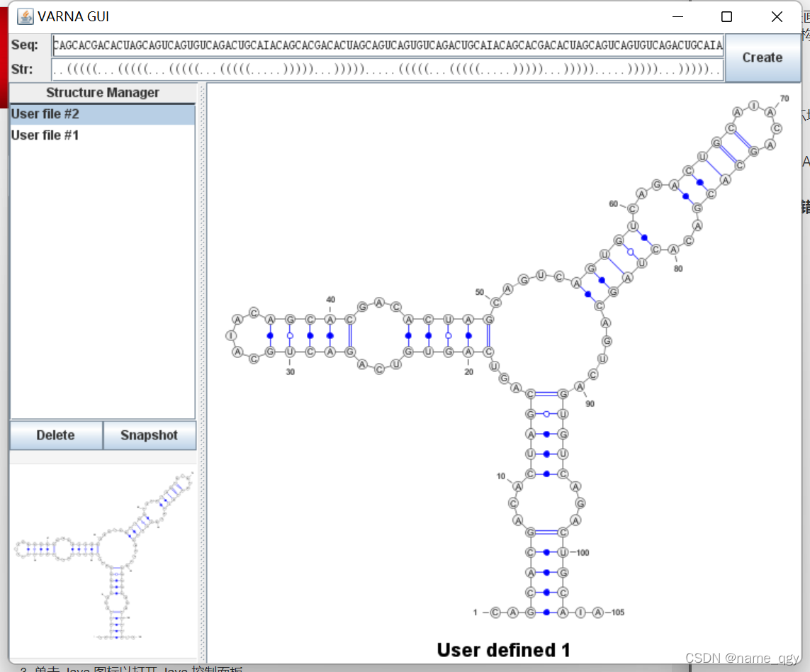Viewport: 810px width, 672px height.
Task: Click the Str structure input field
Action: point(388,69)
